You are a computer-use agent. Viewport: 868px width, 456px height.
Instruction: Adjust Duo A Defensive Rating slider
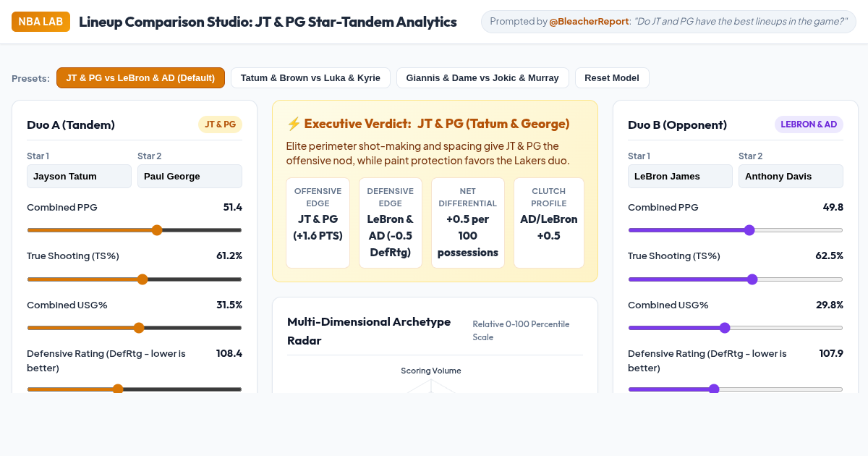point(135,389)
